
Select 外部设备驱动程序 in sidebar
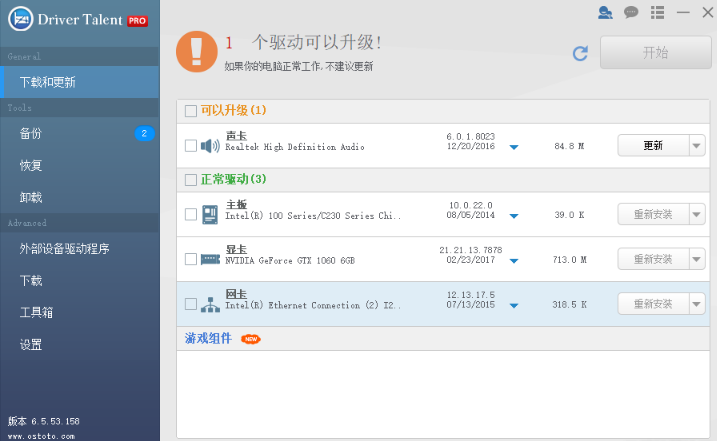pyautogui.click(x=64, y=249)
